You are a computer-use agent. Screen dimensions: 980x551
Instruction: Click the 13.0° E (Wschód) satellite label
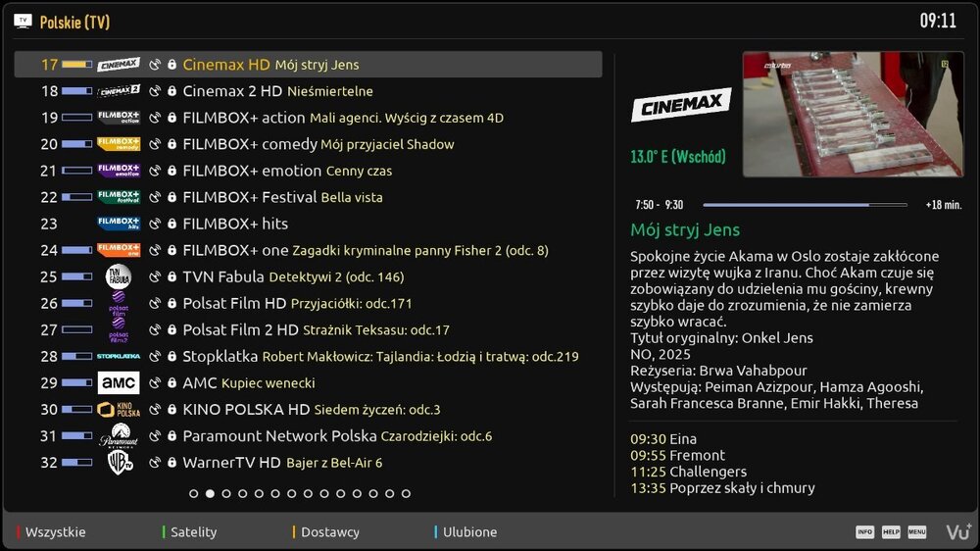(x=678, y=156)
